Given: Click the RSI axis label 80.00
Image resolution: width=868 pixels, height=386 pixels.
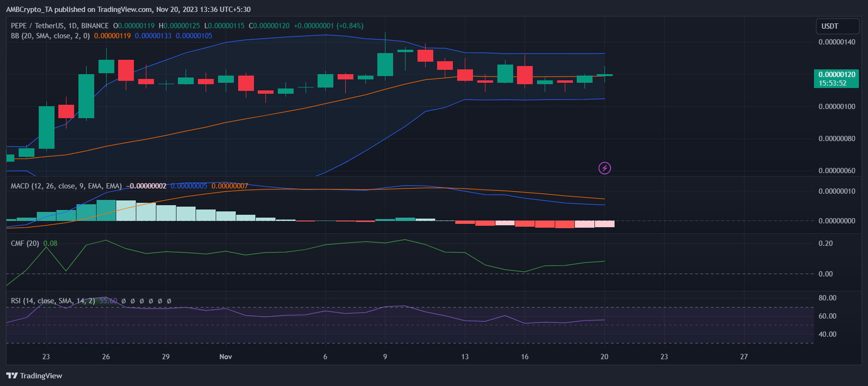Looking at the screenshot, I should click(827, 298).
